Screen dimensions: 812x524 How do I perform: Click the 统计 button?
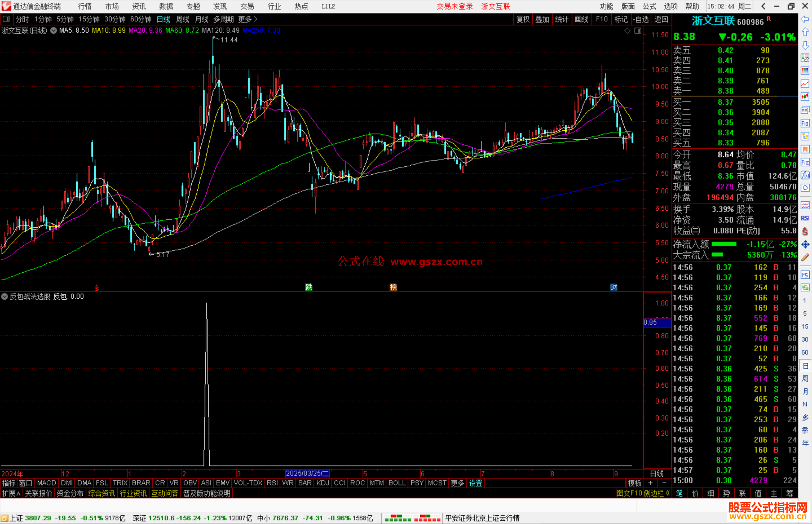pos(562,19)
